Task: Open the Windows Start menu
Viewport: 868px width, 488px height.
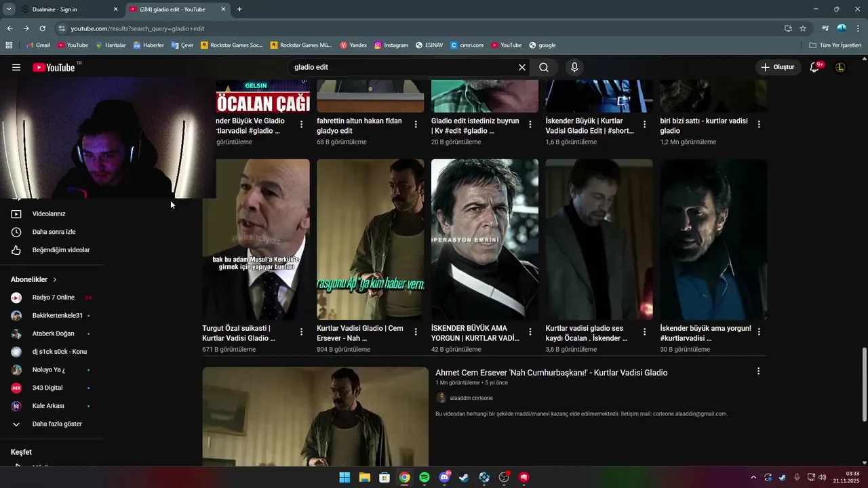Action: coord(344,477)
